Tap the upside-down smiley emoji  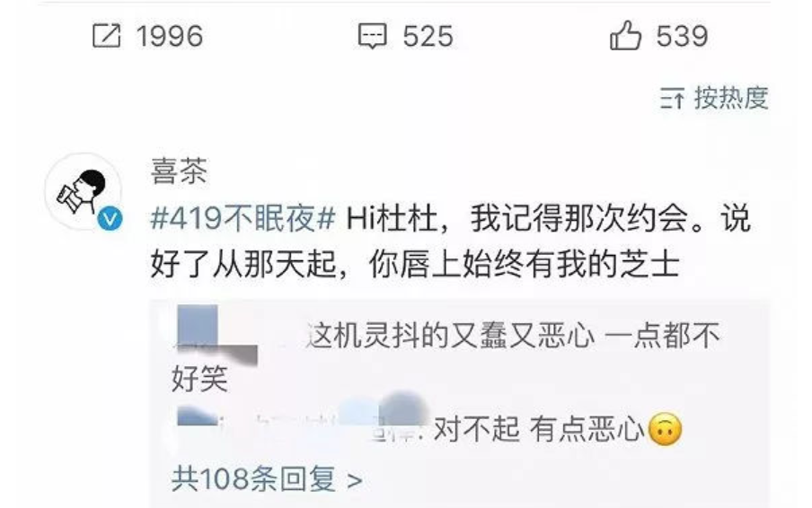tap(666, 429)
